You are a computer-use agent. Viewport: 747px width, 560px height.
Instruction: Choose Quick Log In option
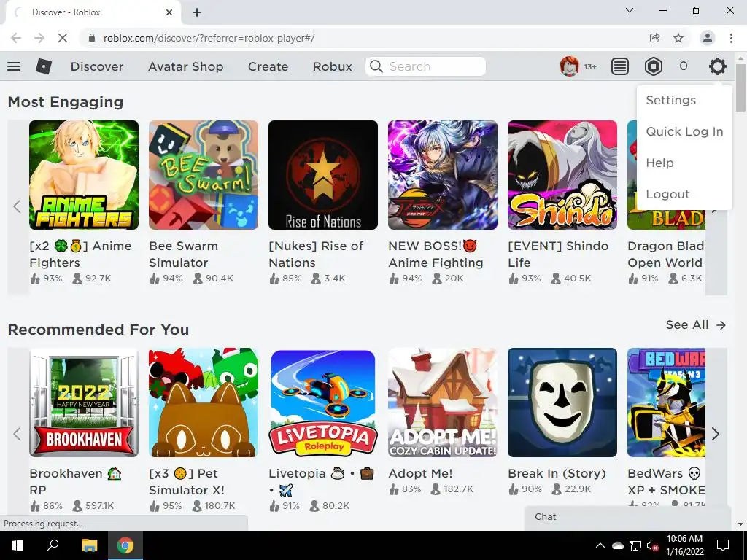point(684,131)
